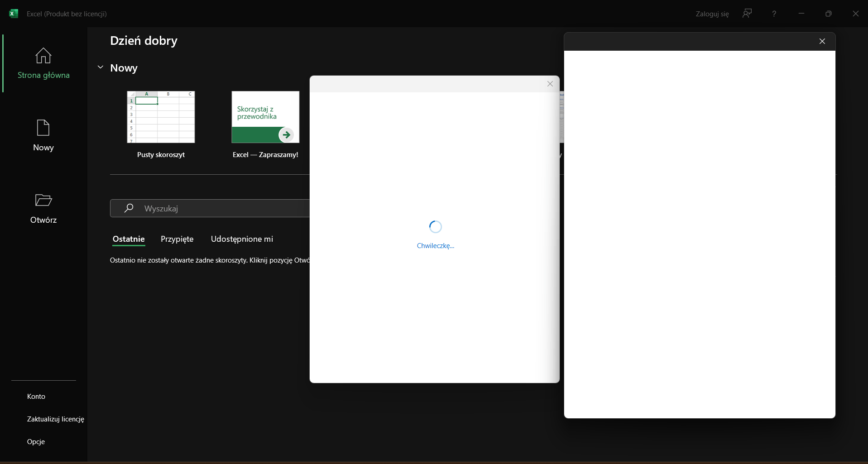Switch to the Ostatnie tab
The height and width of the screenshot is (464, 868).
(129, 239)
